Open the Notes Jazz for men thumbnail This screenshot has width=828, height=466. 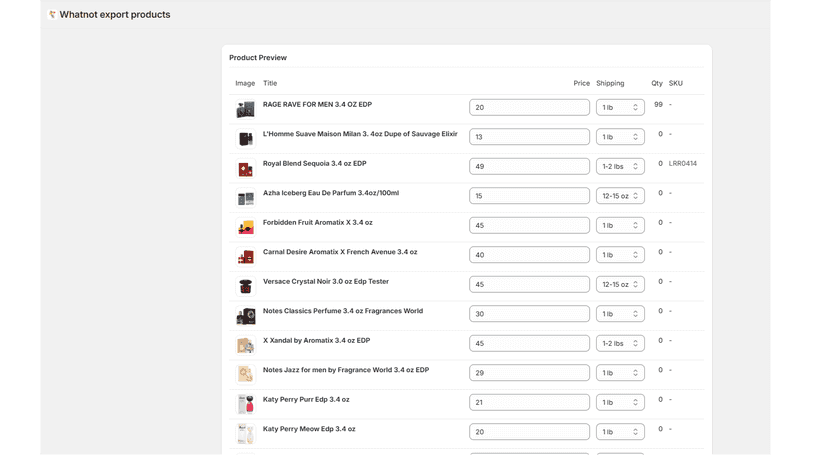click(246, 375)
